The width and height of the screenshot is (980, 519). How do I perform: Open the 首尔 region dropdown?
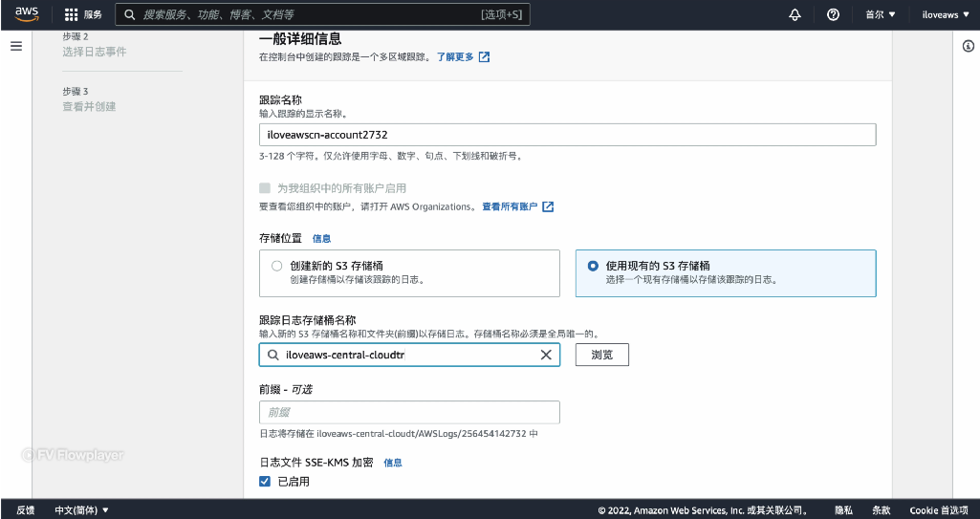[880, 15]
